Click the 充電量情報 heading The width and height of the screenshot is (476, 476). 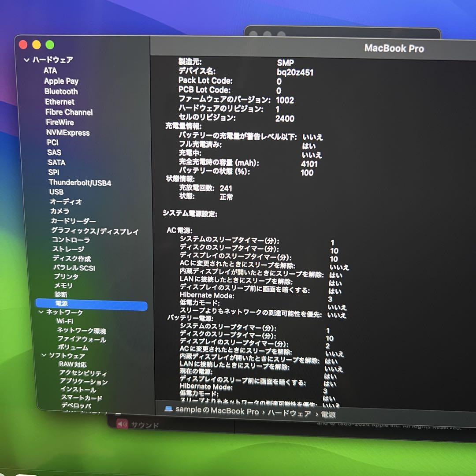183,126
